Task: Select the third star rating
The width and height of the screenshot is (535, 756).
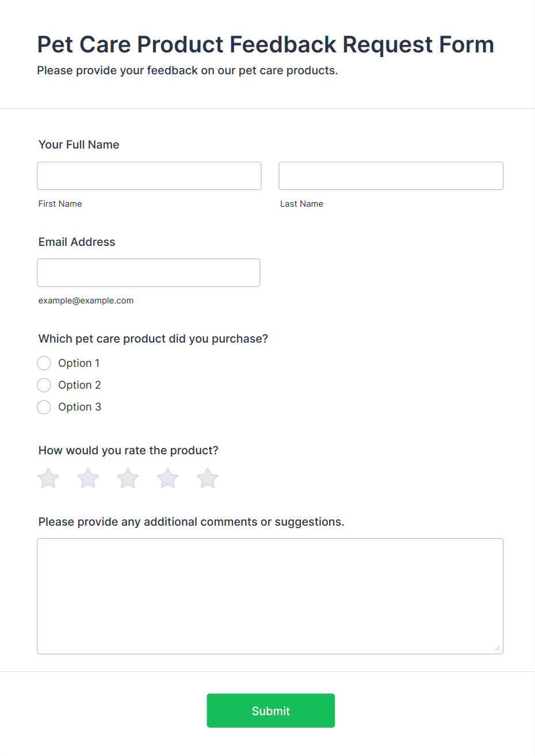Action: coord(128,478)
